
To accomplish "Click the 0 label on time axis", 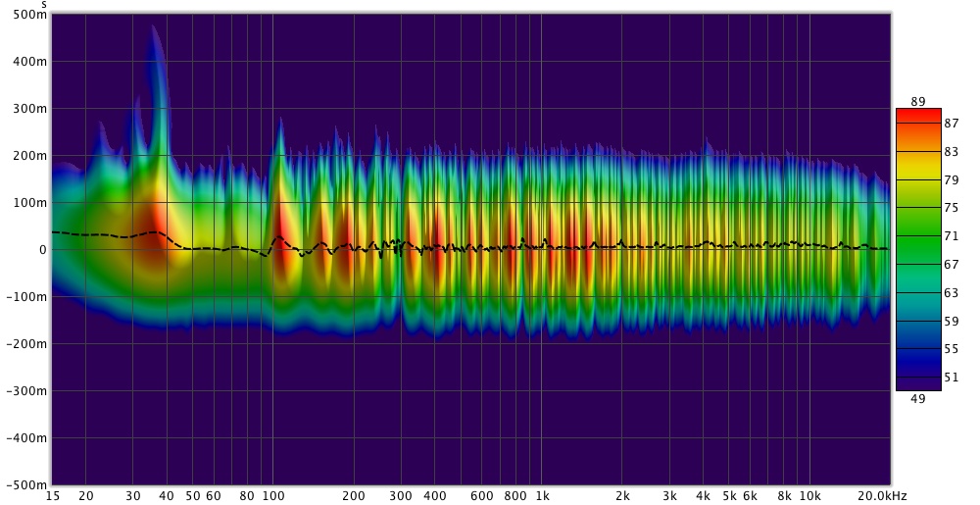I will (42, 250).
